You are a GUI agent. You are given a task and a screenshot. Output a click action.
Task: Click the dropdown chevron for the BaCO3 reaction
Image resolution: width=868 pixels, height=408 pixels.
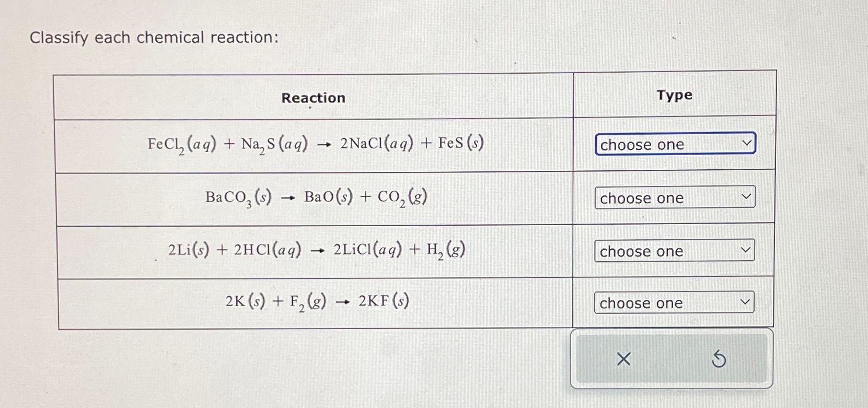747,196
